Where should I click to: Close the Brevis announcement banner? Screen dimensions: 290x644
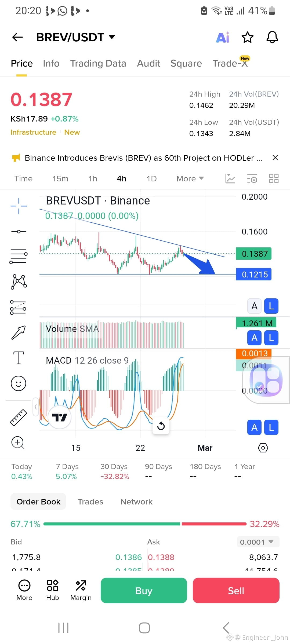275,158
